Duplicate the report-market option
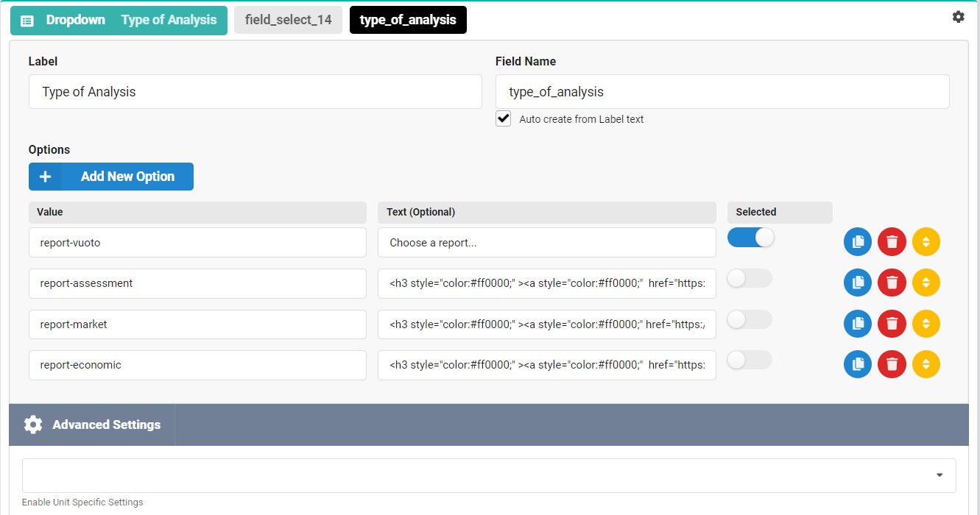 pos(857,323)
